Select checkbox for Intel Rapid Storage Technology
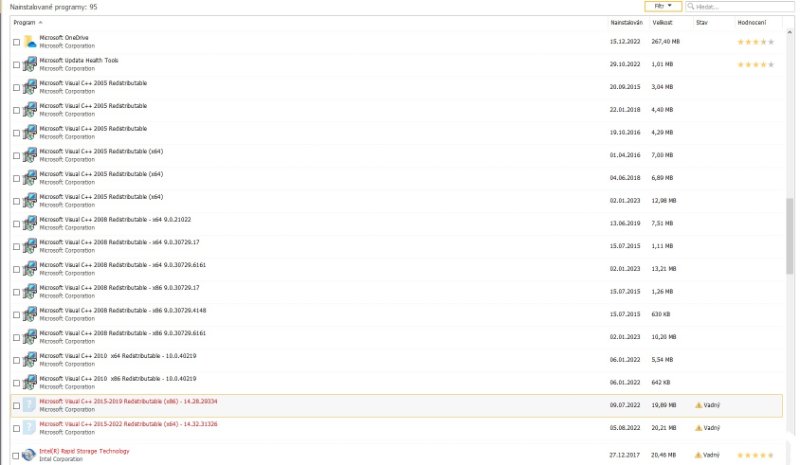800x465 pixels. click(x=16, y=455)
